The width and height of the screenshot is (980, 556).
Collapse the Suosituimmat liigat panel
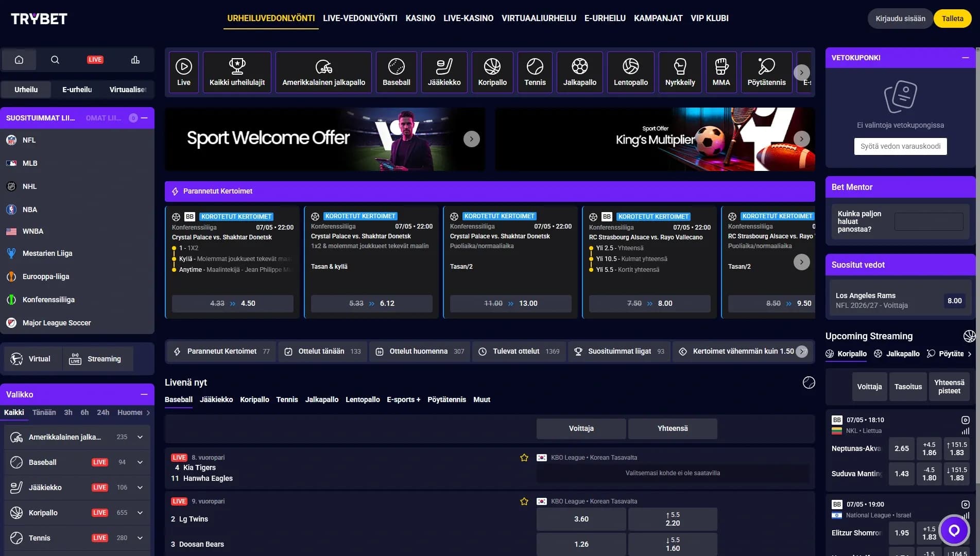144,118
